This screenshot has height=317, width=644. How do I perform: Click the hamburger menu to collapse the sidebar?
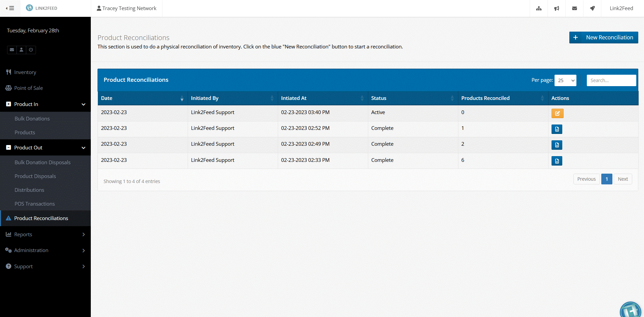(10, 8)
